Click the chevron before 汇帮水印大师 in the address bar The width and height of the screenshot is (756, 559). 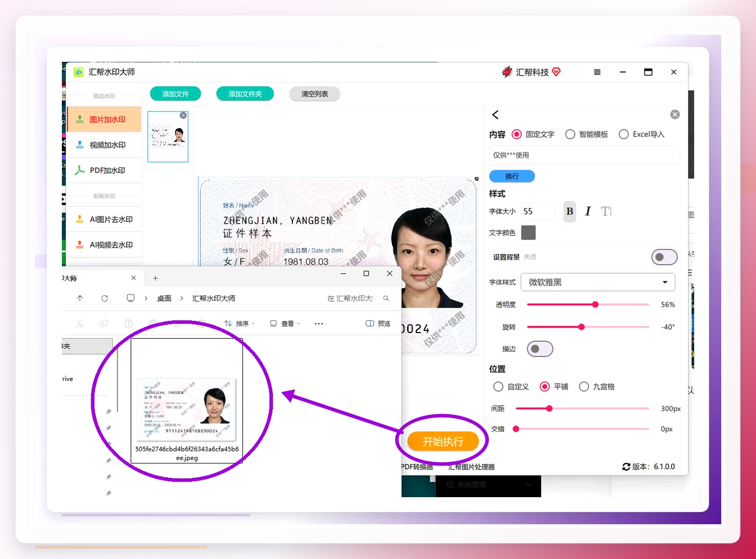pyautogui.click(x=182, y=298)
